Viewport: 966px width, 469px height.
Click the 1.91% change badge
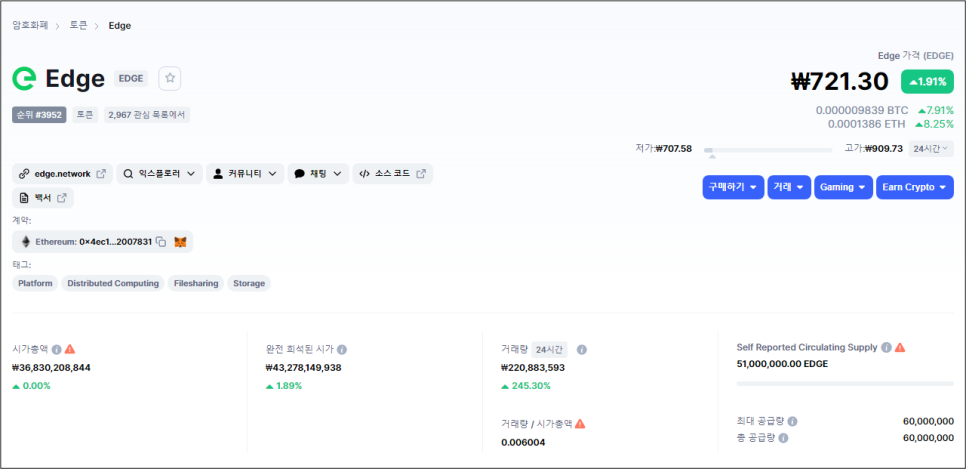point(927,81)
